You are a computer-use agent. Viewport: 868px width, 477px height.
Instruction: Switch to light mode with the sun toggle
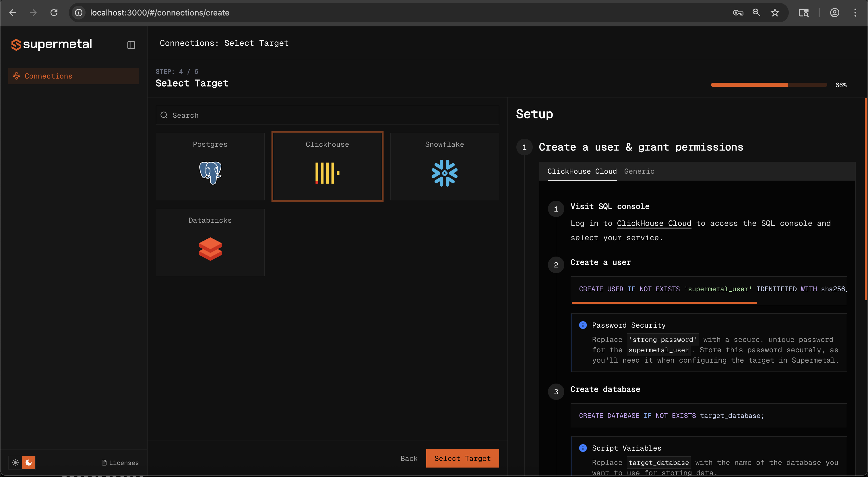(x=15, y=463)
